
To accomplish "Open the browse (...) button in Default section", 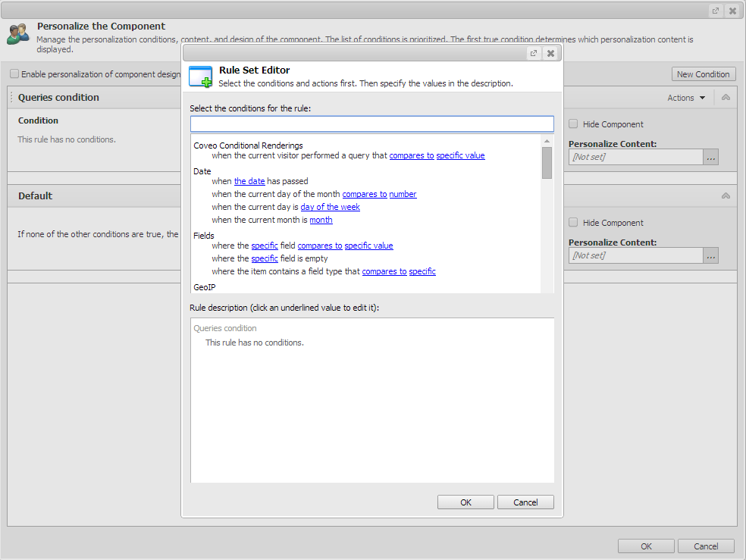I will [x=710, y=255].
